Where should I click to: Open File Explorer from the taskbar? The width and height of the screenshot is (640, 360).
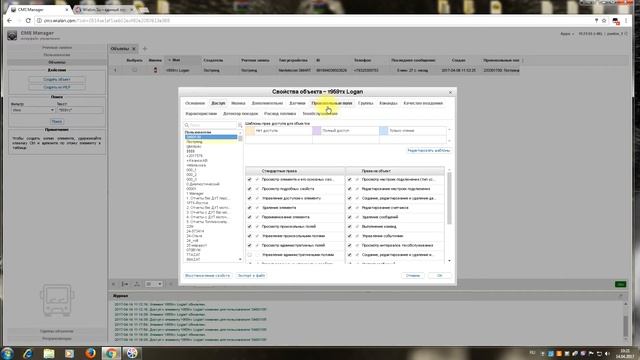(x=49, y=353)
